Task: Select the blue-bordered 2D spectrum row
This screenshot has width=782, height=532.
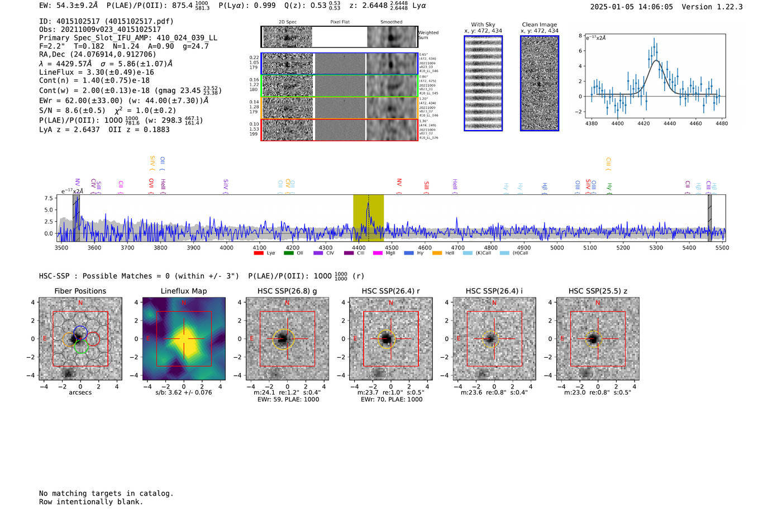Action: (x=339, y=64)
